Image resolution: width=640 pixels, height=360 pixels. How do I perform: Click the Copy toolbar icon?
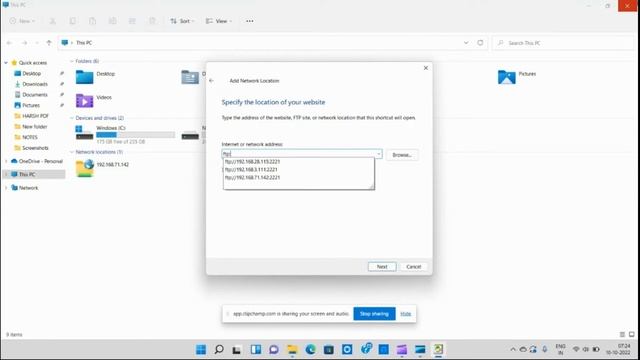pyautogui.click(x=73, y=21)
